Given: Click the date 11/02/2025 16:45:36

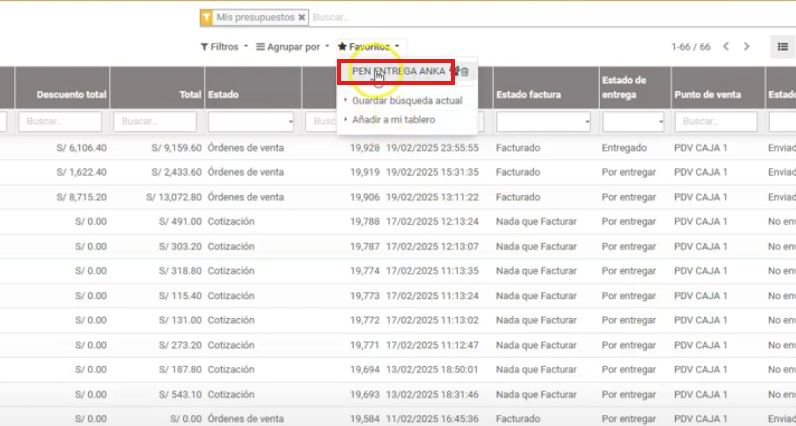Looking at the screenshot, I should coord(433,418).
